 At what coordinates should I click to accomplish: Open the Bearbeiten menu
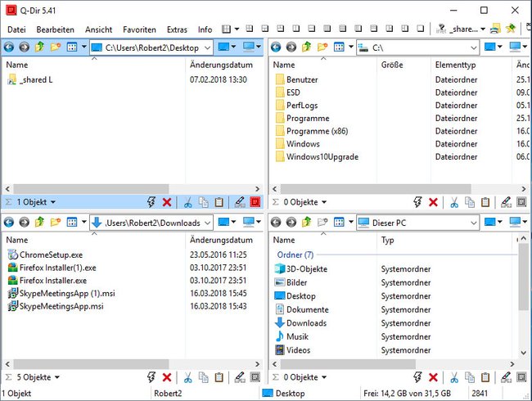point(56,29)
